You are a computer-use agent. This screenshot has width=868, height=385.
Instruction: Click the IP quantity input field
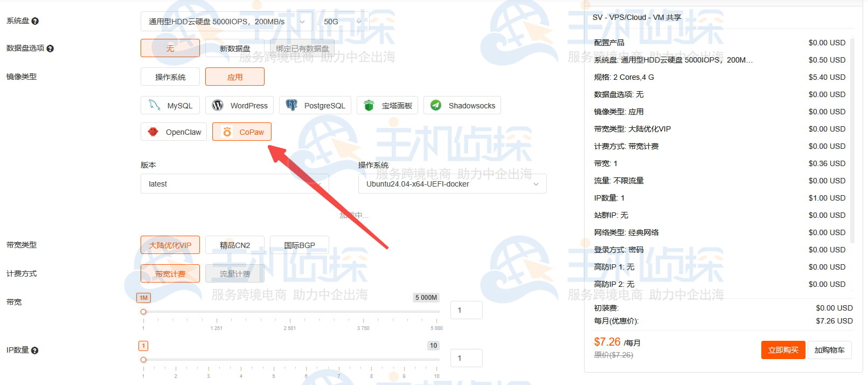[x=467, y=358]
